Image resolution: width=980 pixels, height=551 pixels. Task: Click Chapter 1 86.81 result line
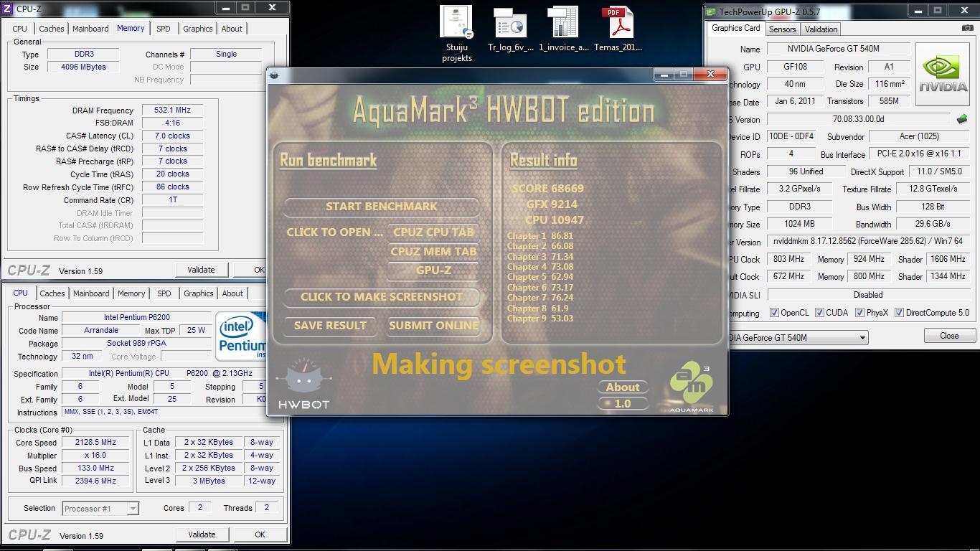click(540, 236)
